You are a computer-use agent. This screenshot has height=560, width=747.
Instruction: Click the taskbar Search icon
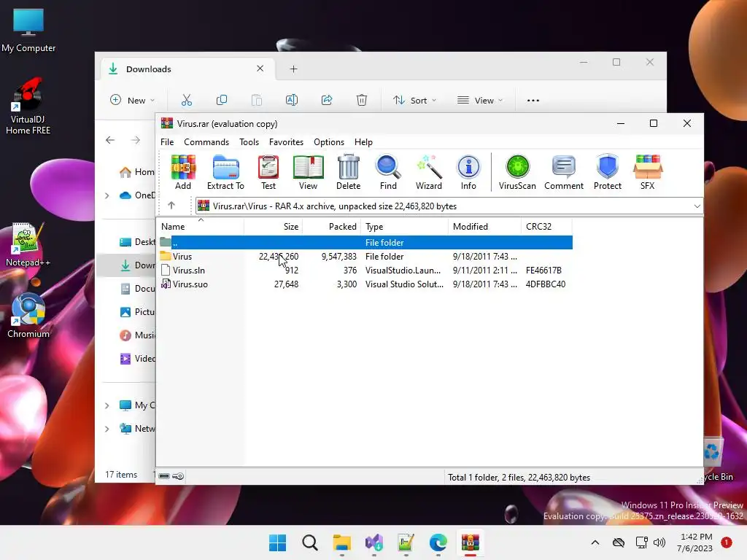[309, 542]
